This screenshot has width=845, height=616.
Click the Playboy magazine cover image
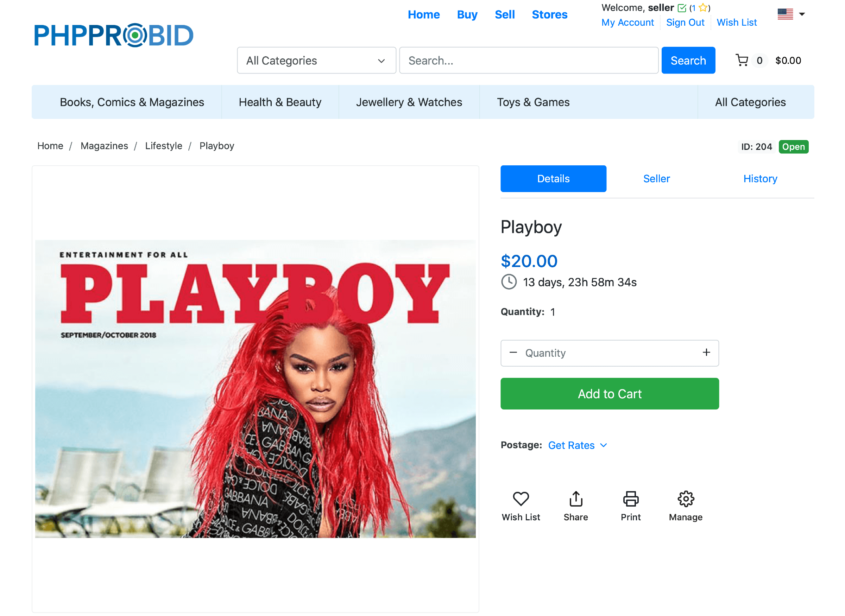pos(255,389)
